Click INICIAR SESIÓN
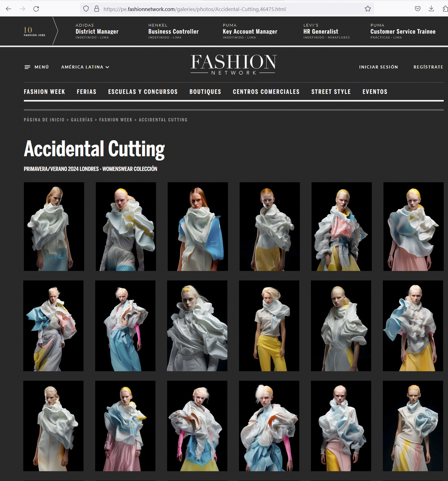448x481 pixels. point(378,67)
